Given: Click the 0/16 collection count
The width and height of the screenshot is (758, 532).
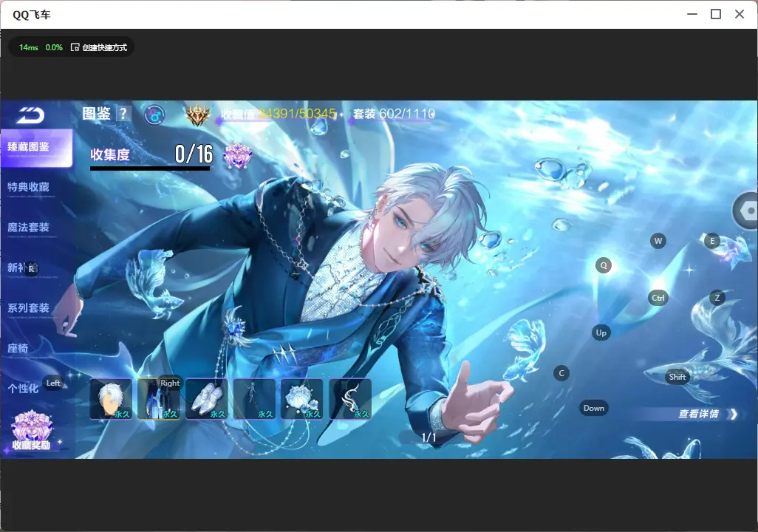Looking at the screenshot, I should pyautogui.click(x=194, y=154).
